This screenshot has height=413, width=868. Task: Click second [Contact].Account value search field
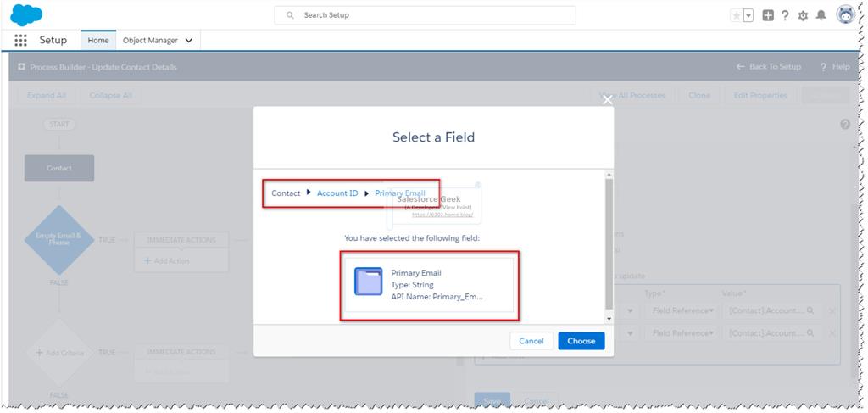tap(771, 332)
